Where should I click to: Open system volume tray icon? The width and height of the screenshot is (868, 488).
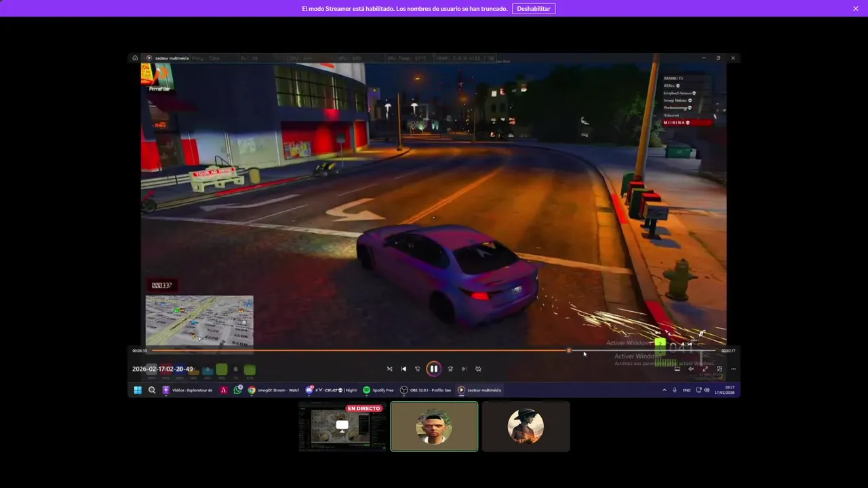point(707,390)
